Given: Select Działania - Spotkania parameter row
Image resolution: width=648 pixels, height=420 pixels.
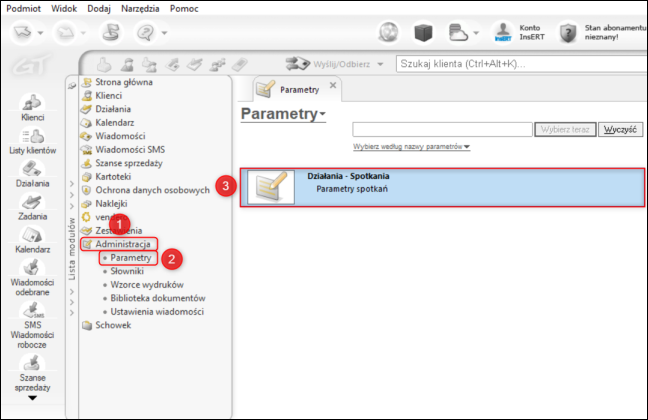Looking at the screenshot, I should point(442,187).
